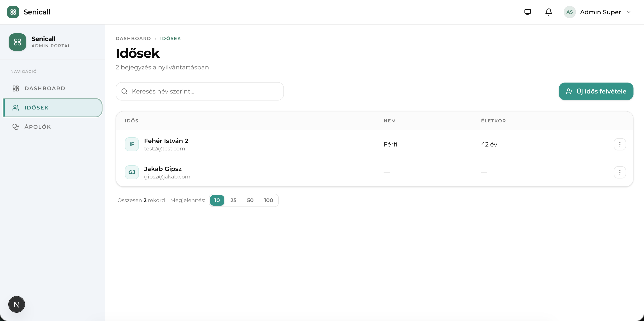Open actions menu for Fehér István 2

(x=620, y=144)
